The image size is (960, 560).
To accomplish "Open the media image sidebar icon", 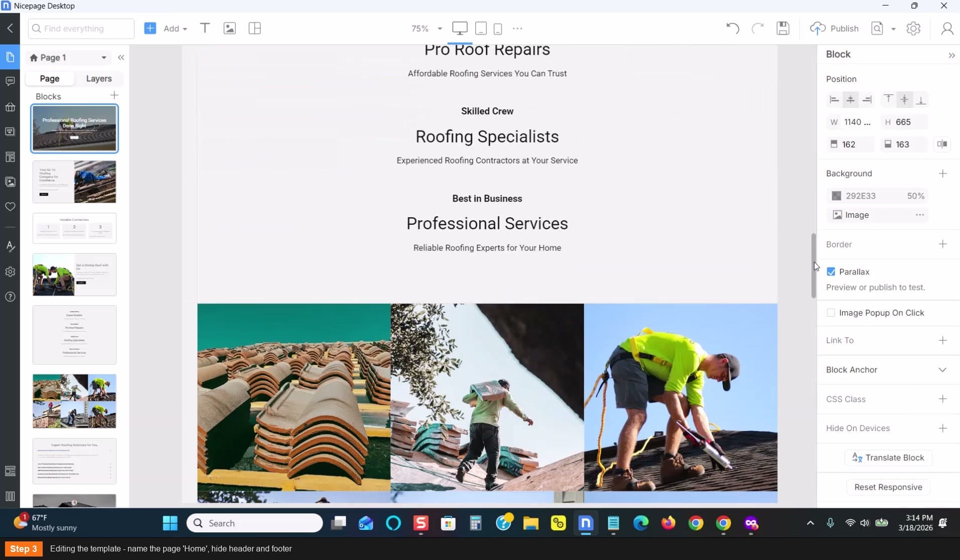I will tap(10, 182).
